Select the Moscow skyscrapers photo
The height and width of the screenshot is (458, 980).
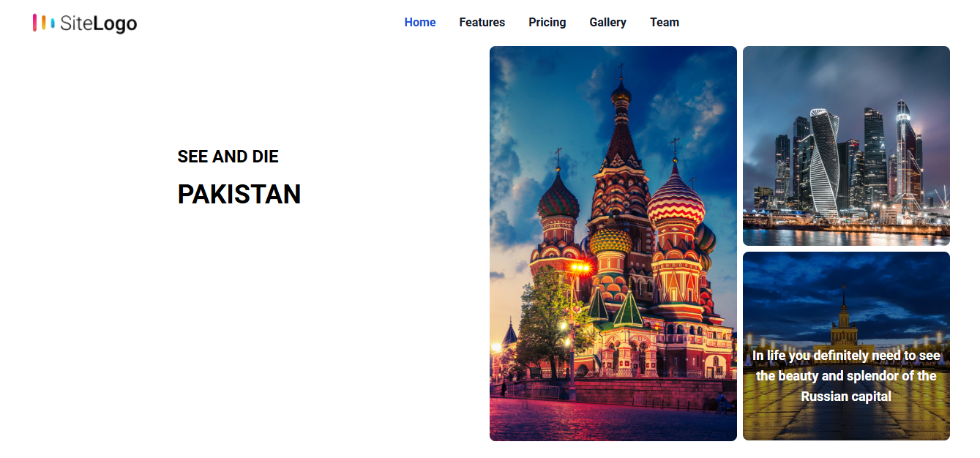(x=846, y=146)
